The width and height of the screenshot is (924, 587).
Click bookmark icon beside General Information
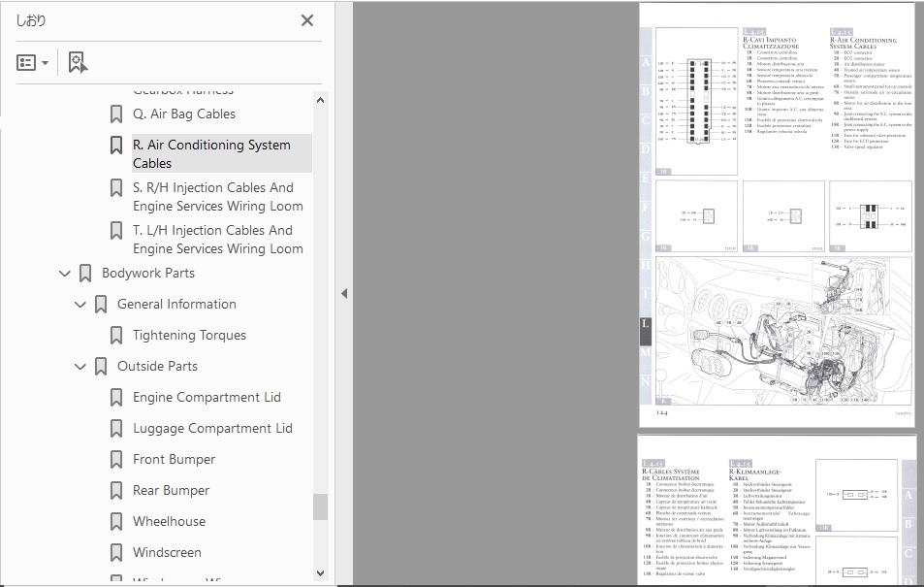[x=101, y=305]
